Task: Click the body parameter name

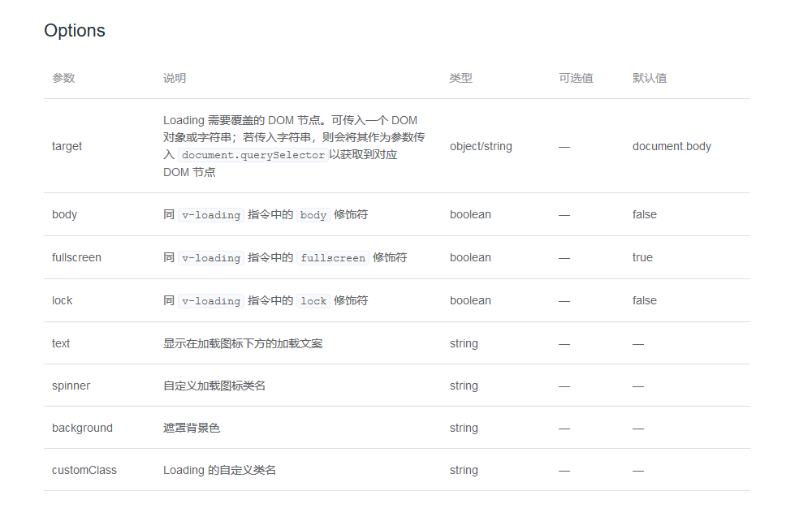Action: (63, 214)
